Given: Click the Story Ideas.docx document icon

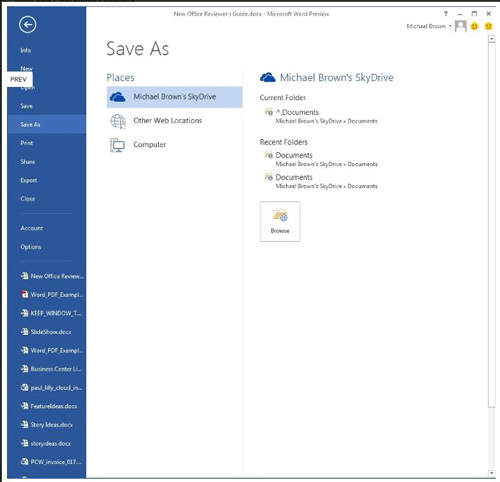Looking at the screenshot, I should 24,424.
